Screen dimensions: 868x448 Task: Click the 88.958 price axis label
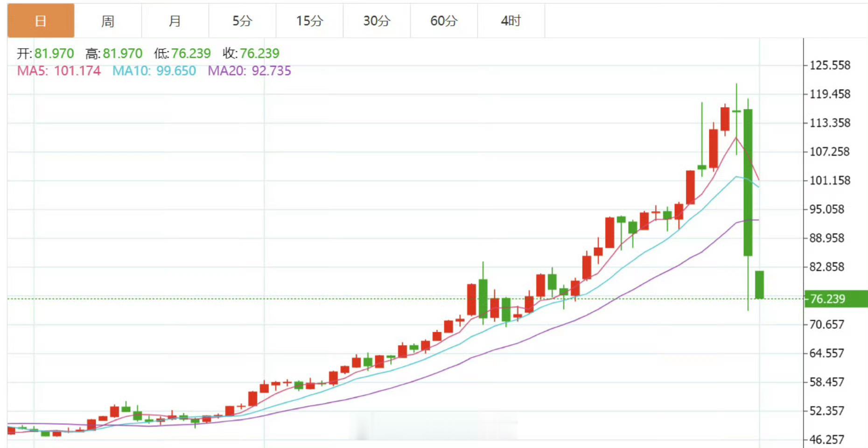[827, 238]
